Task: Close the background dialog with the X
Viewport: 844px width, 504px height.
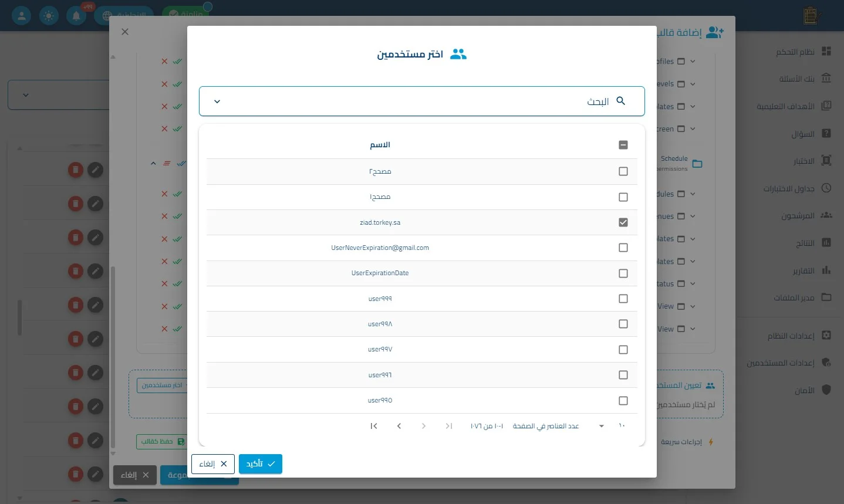Action: coord(125,32)
